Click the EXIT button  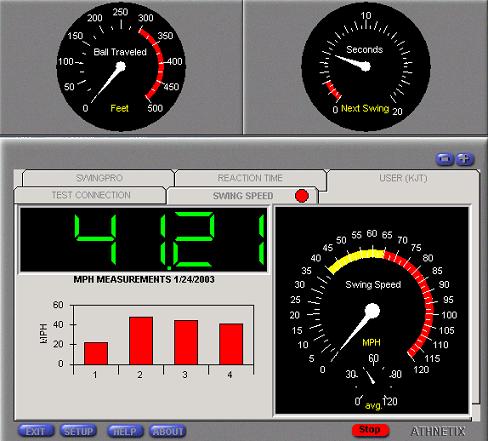[x=36, y=431]
